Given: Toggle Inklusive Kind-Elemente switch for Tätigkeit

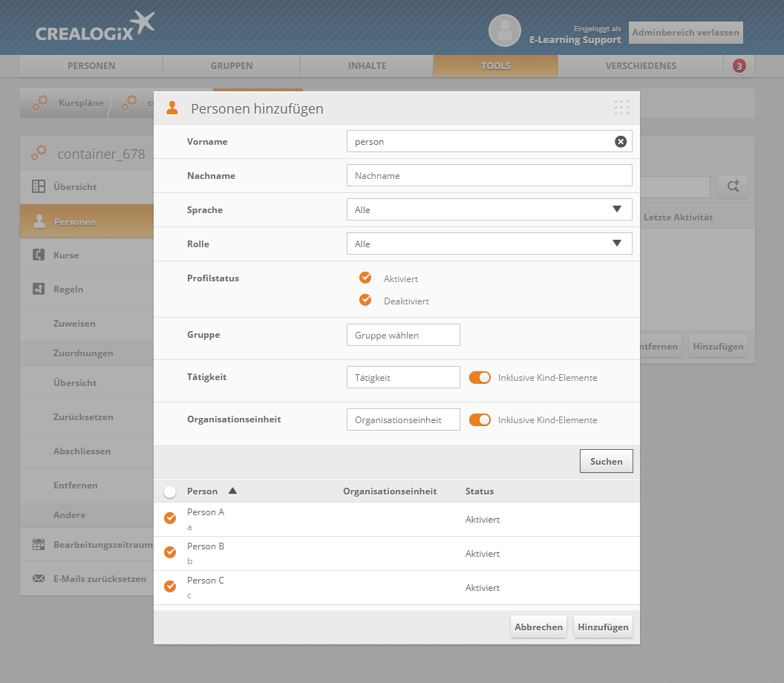Looking at the screenshot, I should tap(480, 378).
